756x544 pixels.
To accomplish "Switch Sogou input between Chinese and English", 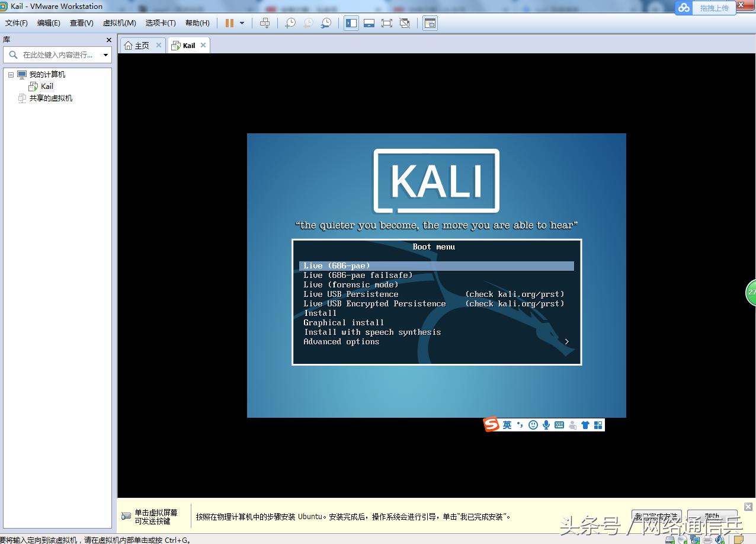I will click(x=507, y=425).
